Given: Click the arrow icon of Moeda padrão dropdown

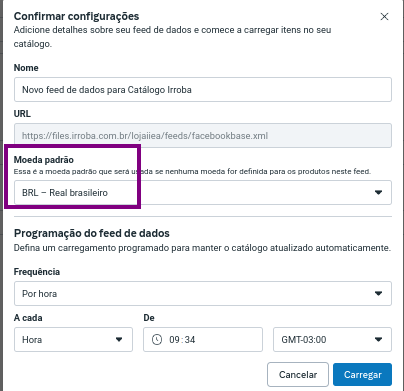Looking at the screenshot, I should coord(378,192).
